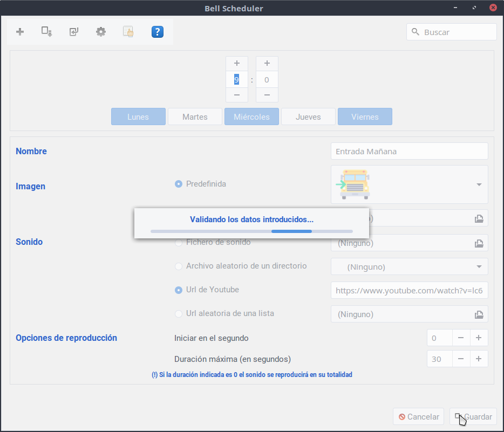Click the plus icon to add a new bell
Screen dimensions: 504x432
tap(20, 32)
